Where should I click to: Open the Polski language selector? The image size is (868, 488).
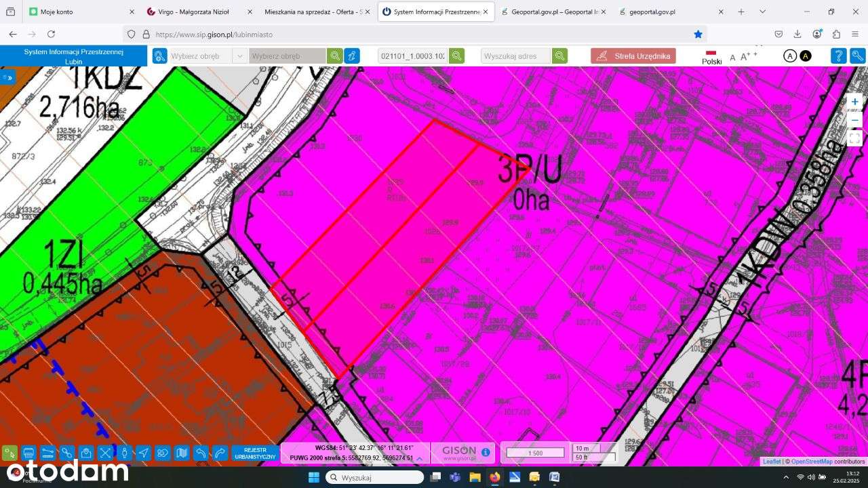coord(711,57)
